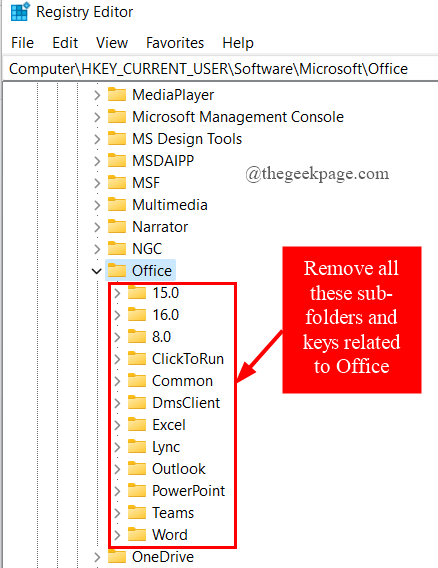The width and height of the screenshot is (438, 568).
Task: Select the Outlook key label
Action: tap(179, 469)
